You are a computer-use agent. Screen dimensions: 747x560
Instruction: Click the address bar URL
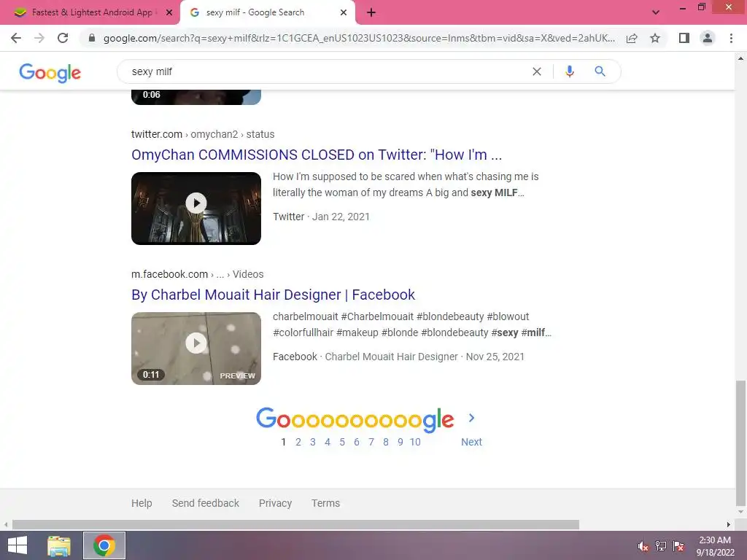click(359, 38)
